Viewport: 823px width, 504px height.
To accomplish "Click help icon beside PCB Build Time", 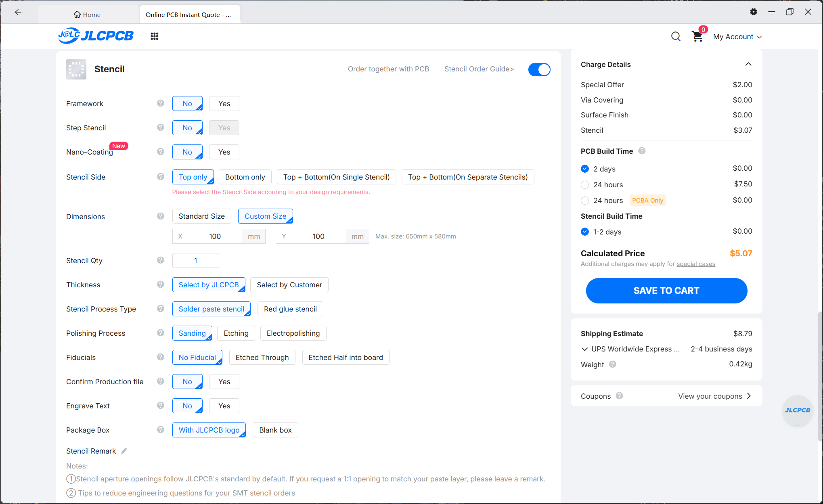I will point(642,151).
